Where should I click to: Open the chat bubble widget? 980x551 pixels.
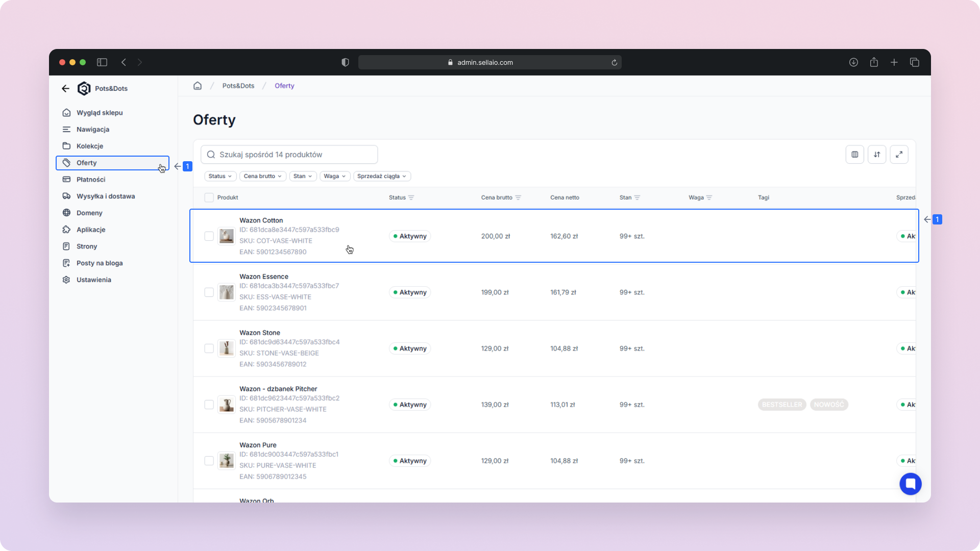pyautogui.click(x=910, y=484)
